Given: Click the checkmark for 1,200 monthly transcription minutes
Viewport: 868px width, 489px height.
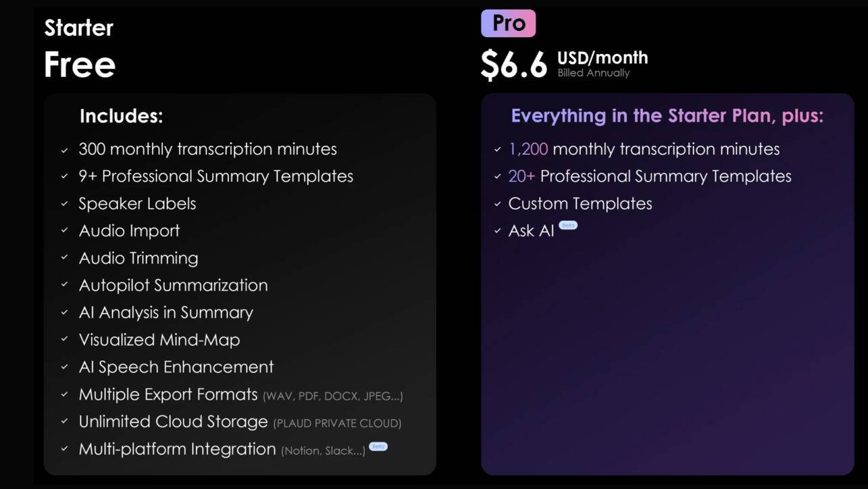Looking at the screenshot, I should [497, 150].
